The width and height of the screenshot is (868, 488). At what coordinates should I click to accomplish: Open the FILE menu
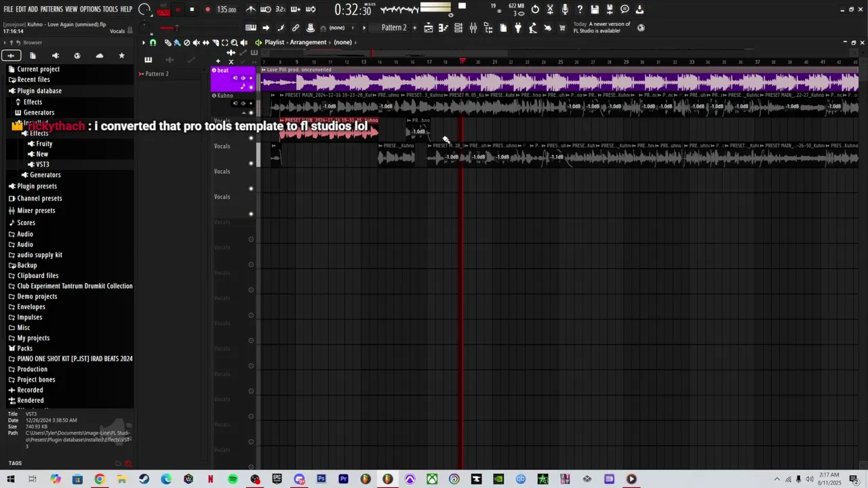[x=8, y=9]
